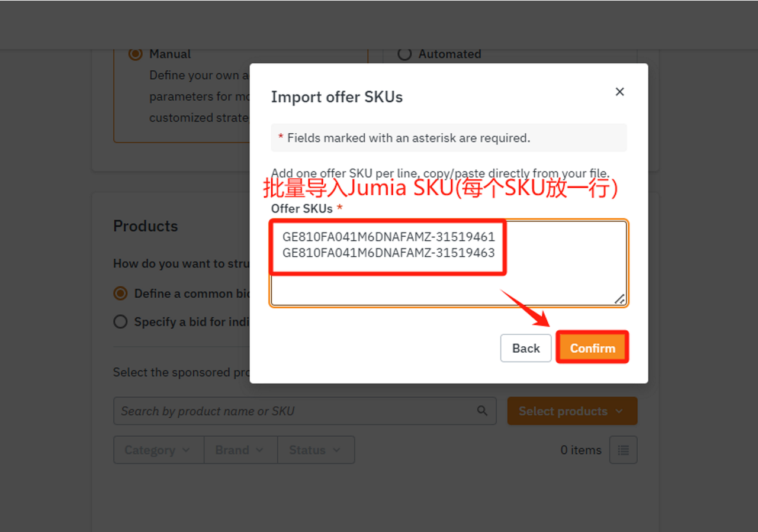This screenshot has width=758, height=532.
Task: Click the Import offer SKUs title
Action: tap(337, 97)
